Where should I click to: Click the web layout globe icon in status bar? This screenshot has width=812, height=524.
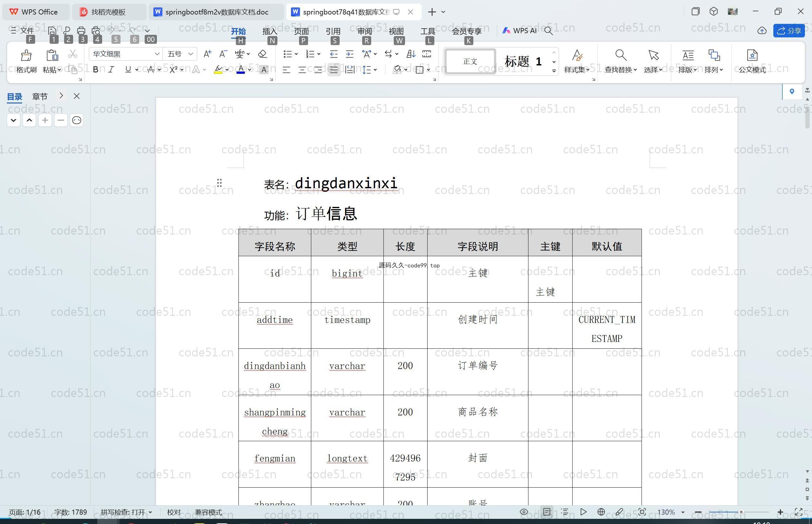pos(601,512)
